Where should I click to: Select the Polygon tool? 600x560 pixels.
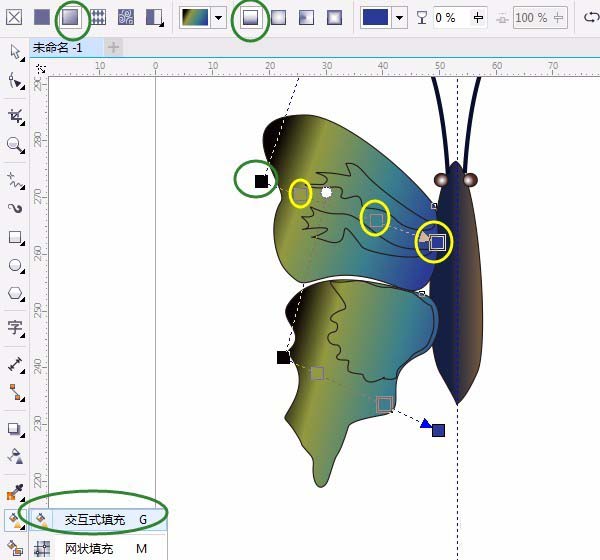coord(15,294)
